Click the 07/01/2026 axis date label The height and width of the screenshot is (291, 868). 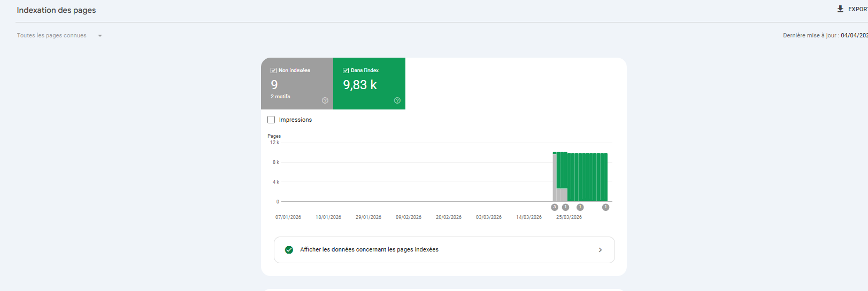(x=288, y=217)
